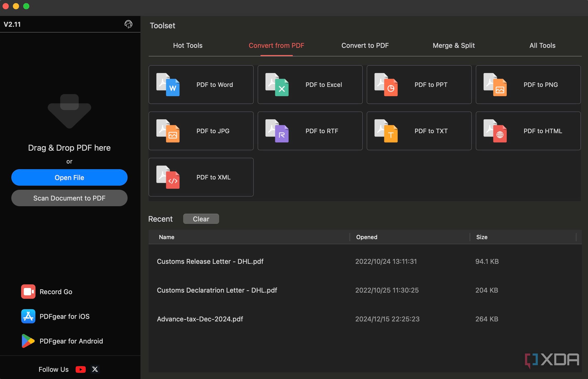The image size is (588, 379).
Task: Click the PDF to XML code icon
Action: coord(168,177)
